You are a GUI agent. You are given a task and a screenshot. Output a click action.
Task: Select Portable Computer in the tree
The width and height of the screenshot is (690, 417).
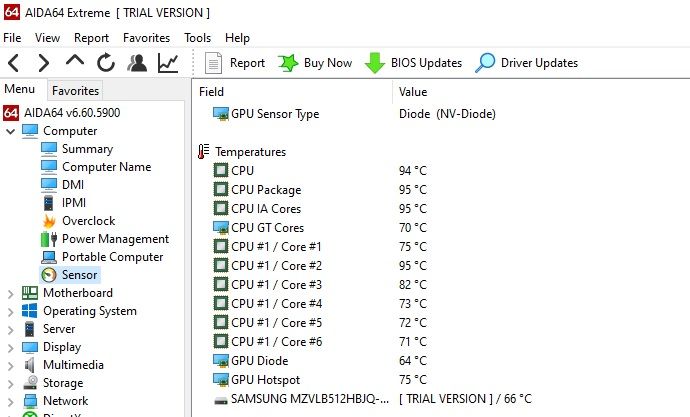[113, 257]
